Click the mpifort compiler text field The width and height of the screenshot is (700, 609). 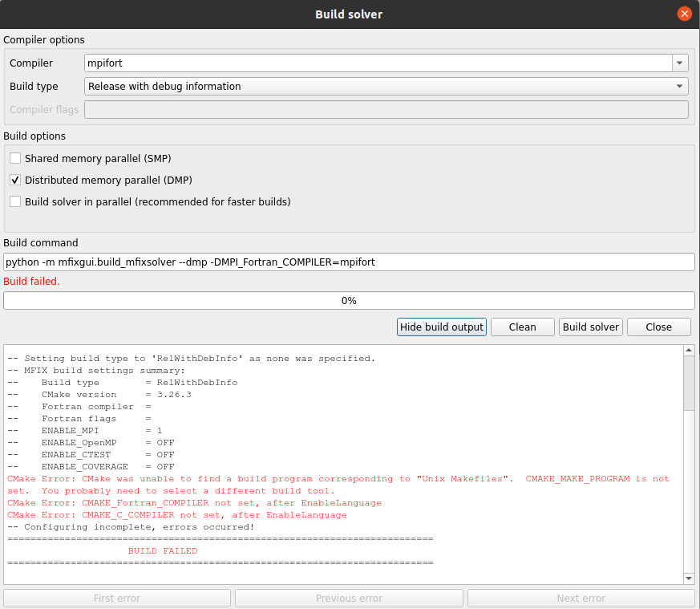[378, 63]
